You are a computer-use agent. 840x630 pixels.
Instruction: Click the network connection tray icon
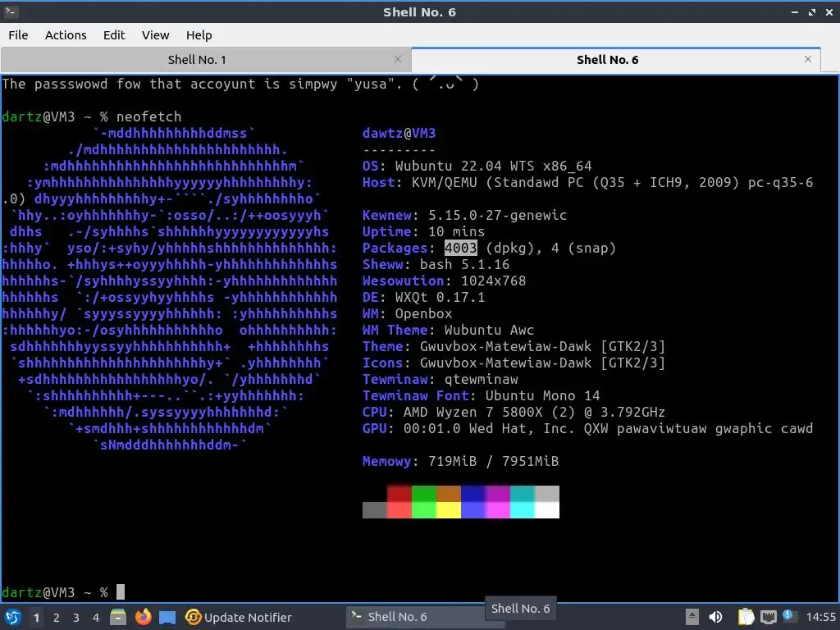(x=768, y=617)
